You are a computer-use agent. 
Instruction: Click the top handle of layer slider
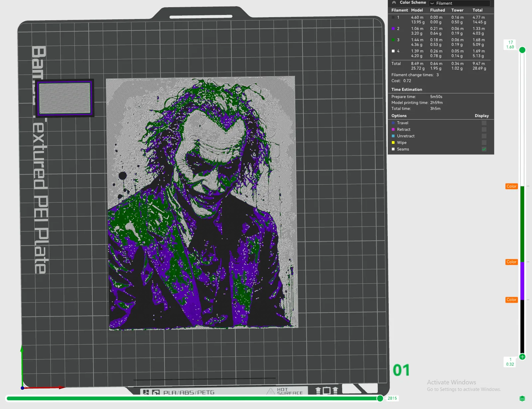pos(522,50)
